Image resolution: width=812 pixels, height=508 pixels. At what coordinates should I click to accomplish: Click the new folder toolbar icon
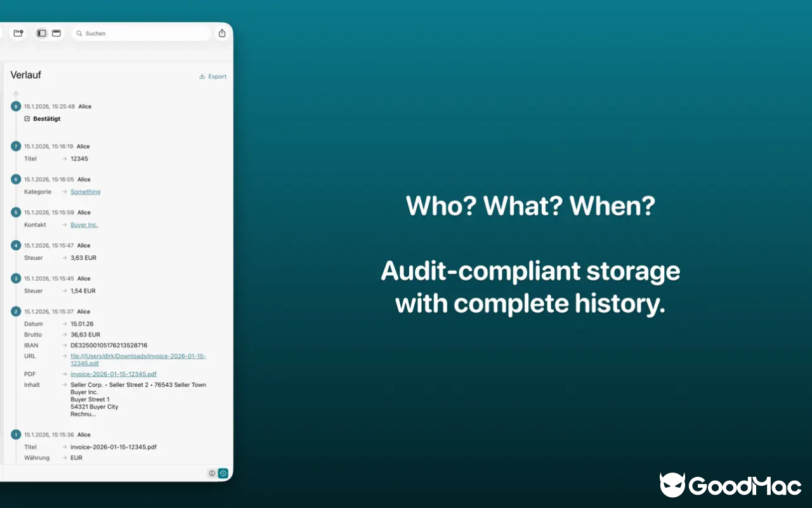18,33
